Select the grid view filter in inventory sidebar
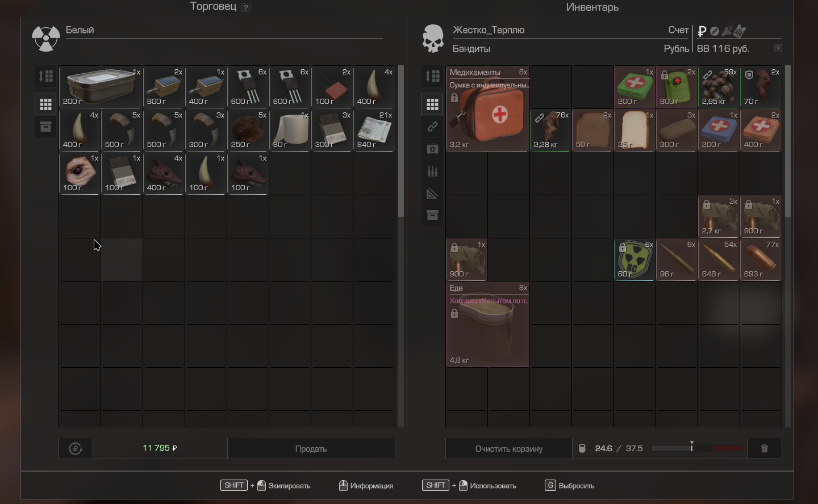Screen dimensions: 818x504 [432, 104]
